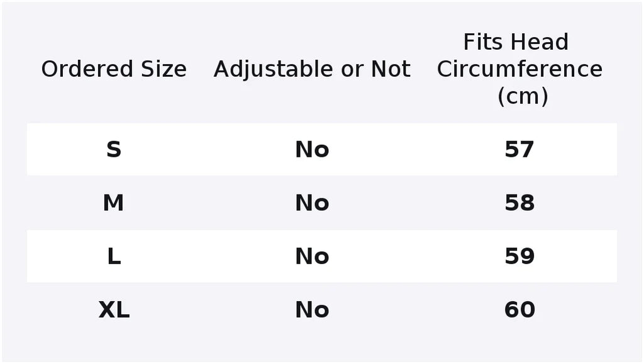Click the 59 circumference value
The image size is (644, 364).
pos(519,256)
